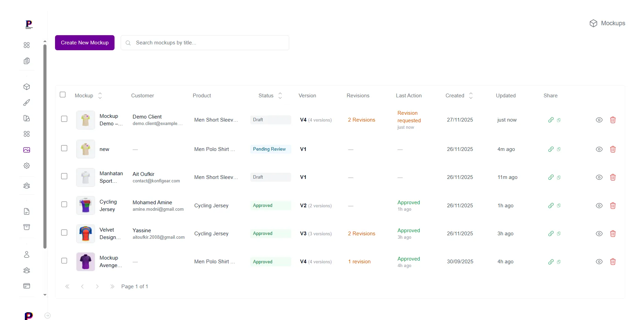The width and height of the screenshot is (644, 320).
Task: Select the clipboard icon in the sidebar
Action: pos(27,61)
